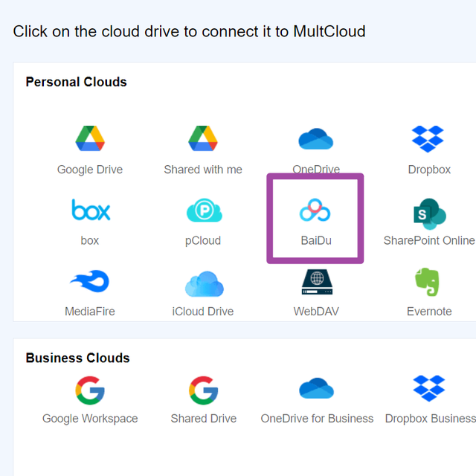Open the SharePoint Online icon
Image resolution: width=476 pixels, height=476 pixels.
click(x=430, y=213)
